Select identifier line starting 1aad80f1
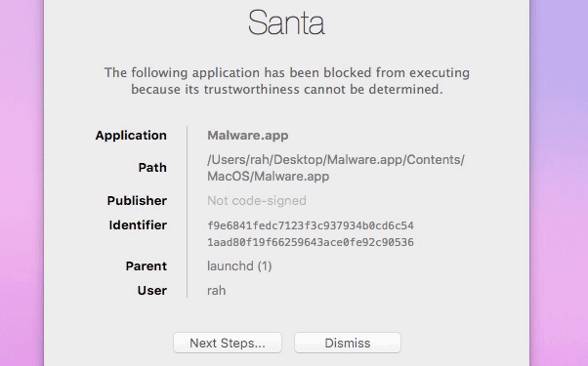Image resolution: width=588 pixels, height=366 pixels. click(311, 242)
